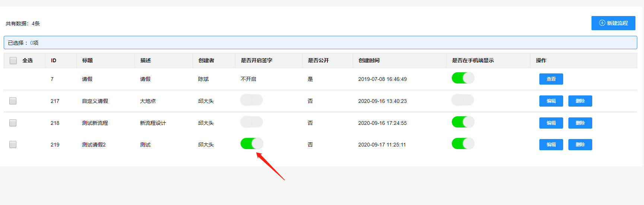Select the checkbox for row ID 219

point(13,145)
